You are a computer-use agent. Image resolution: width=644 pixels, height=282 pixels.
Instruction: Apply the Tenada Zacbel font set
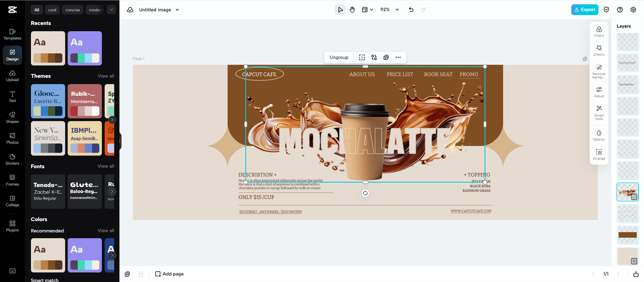[x=48, y=191]
